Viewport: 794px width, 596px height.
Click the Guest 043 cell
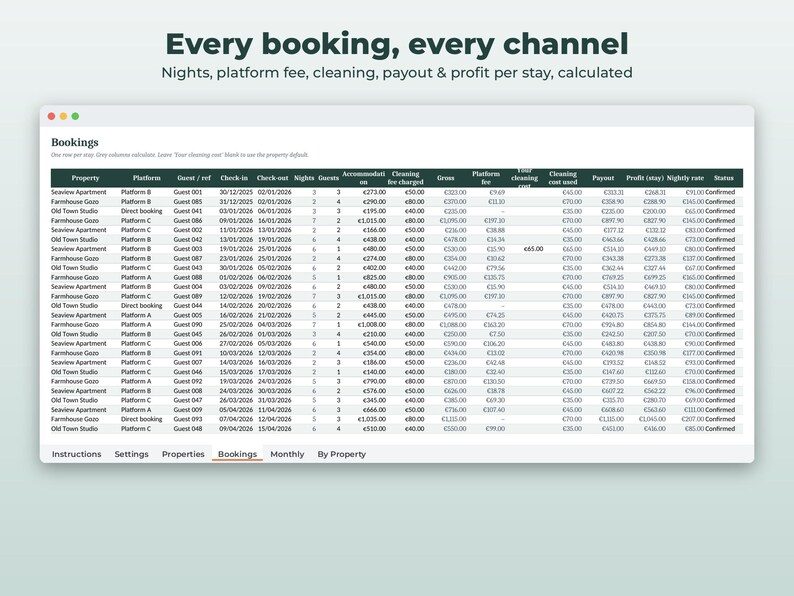coord(188,268)
